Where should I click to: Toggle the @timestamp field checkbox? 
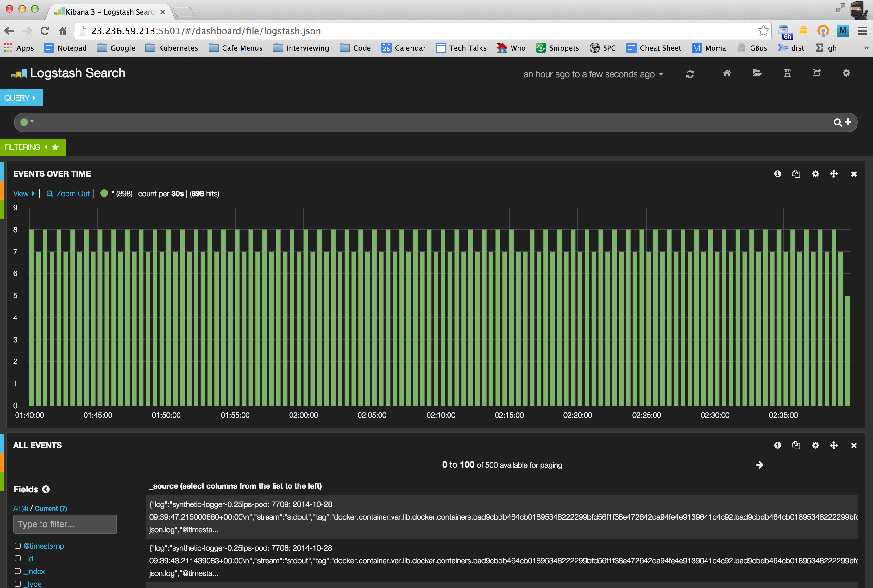[x=17, y=546]
